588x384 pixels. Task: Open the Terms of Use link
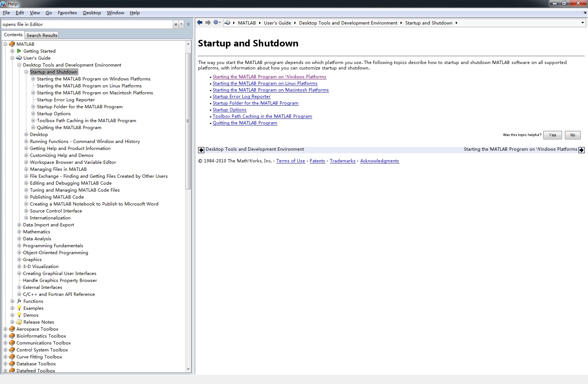pos(291,161)
